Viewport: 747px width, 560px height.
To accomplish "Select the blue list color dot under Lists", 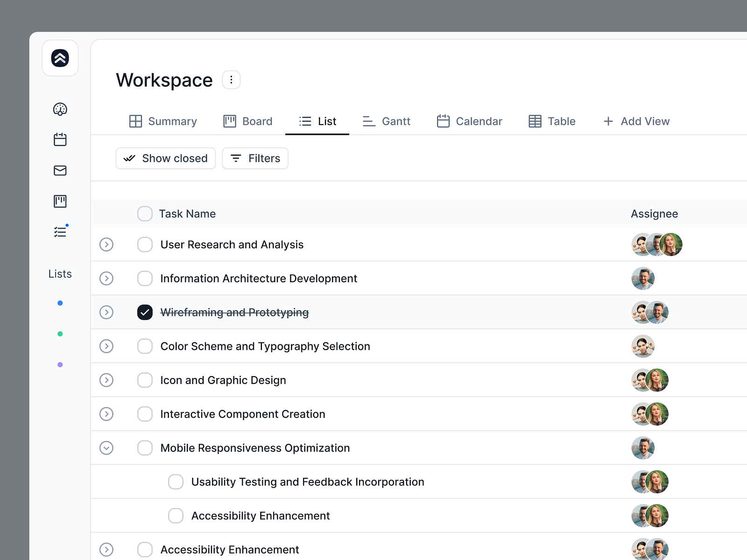I will tap(60, 303).
